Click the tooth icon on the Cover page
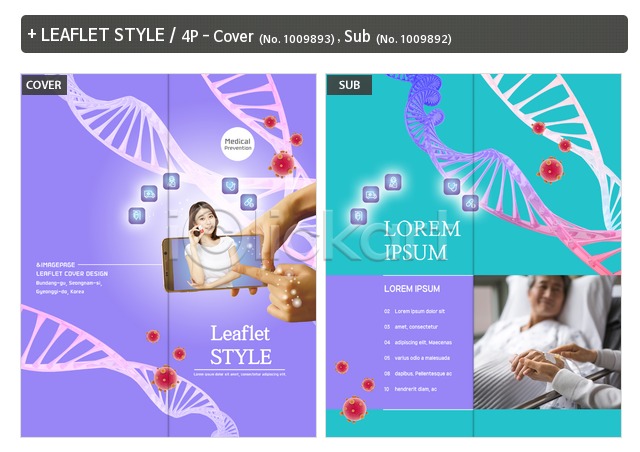 137,215
